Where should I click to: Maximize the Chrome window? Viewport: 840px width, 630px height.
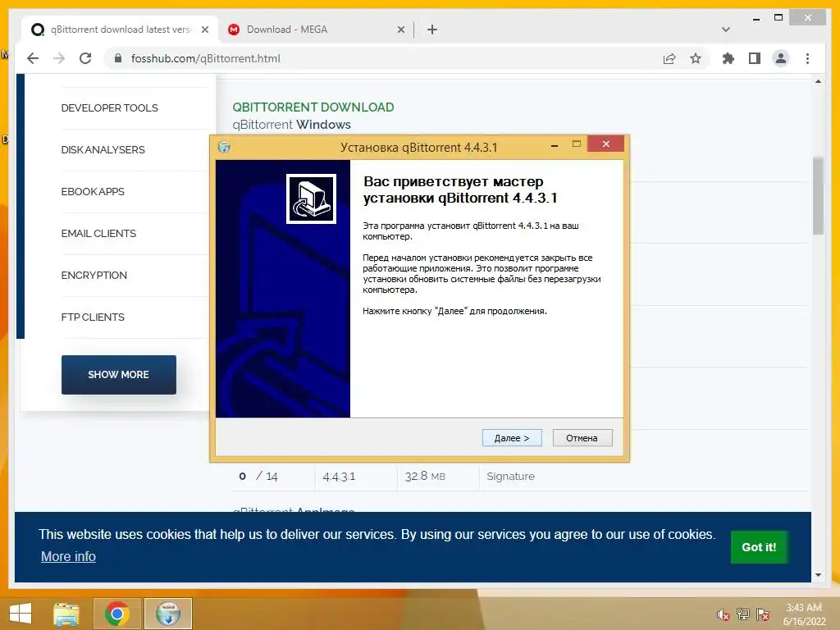tap(778, 18)
